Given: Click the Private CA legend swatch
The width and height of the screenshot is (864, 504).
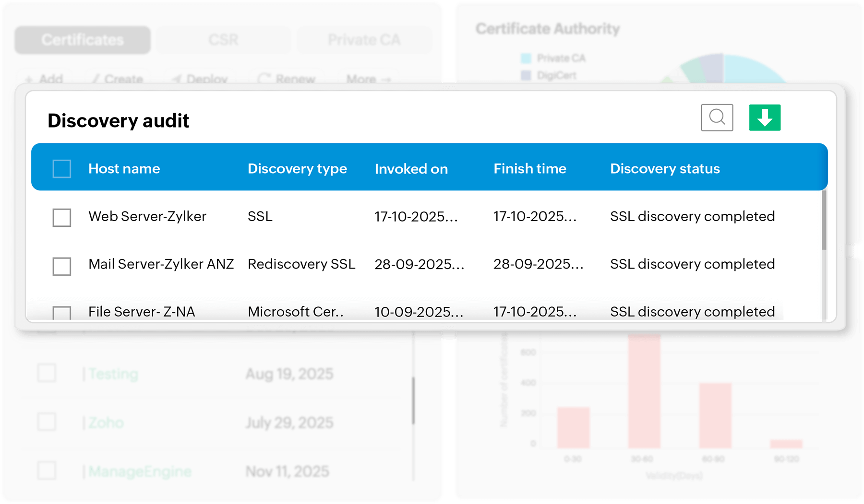Looking at the screenshot, I should point(526,59).
